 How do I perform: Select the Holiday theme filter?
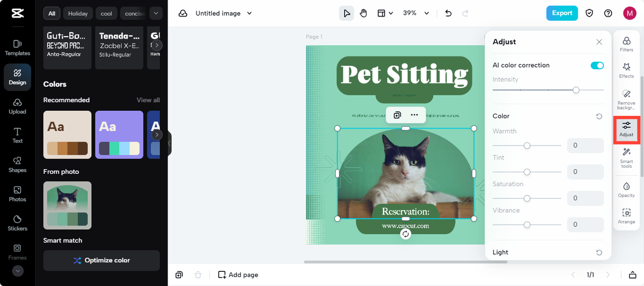pyautogui.click(x=78, y=14)
